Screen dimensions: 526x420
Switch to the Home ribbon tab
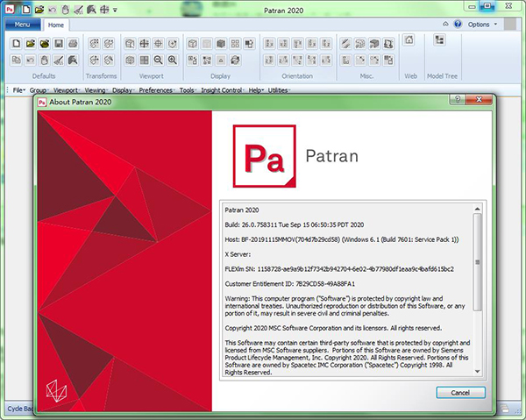pyautogui.click(x=56, y=25)
